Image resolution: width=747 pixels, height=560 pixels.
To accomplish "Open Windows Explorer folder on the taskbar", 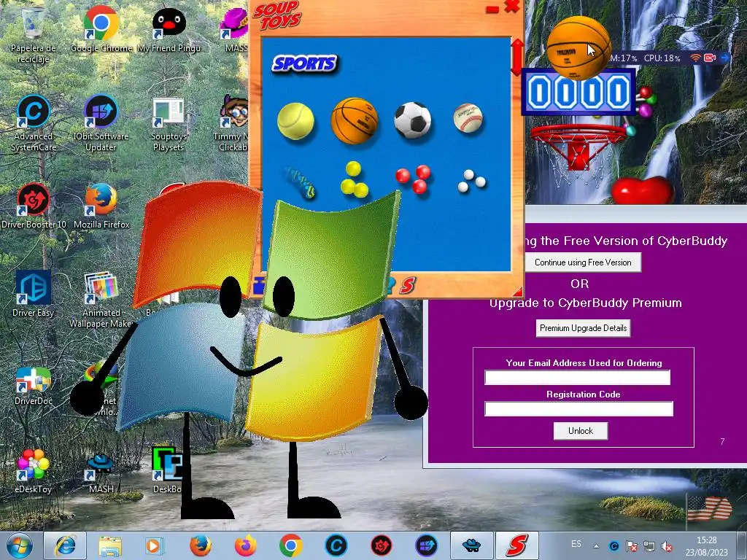I will [110, 545].
